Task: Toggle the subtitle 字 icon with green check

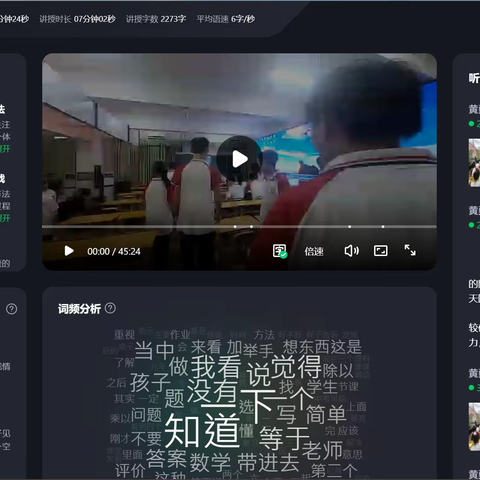Action: (280, 251)
